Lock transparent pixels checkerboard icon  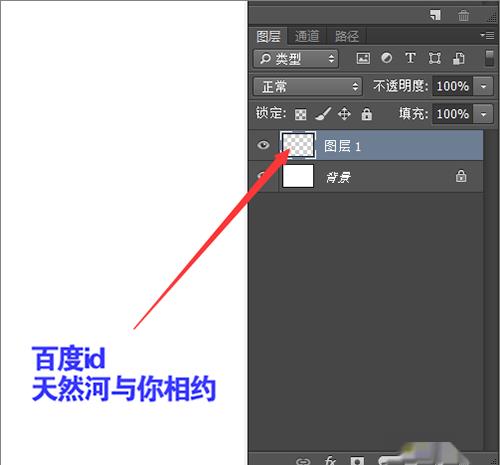[x=300, y=114]
